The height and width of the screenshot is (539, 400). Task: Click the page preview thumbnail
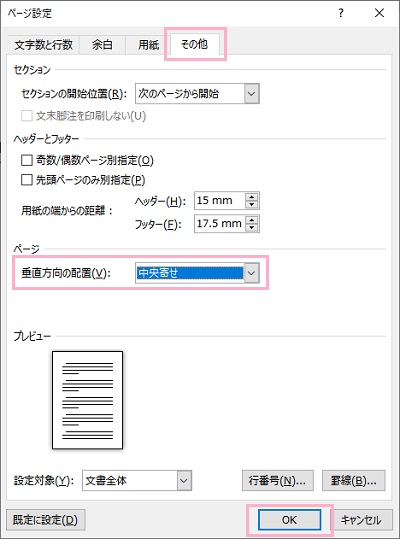click(88, 400)
